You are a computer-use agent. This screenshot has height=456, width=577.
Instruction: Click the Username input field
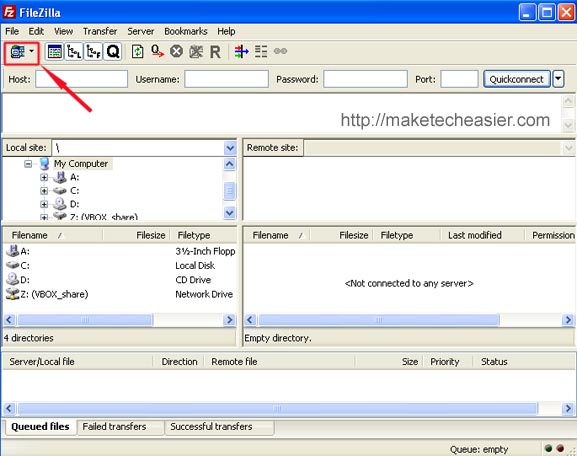point(226,79)
